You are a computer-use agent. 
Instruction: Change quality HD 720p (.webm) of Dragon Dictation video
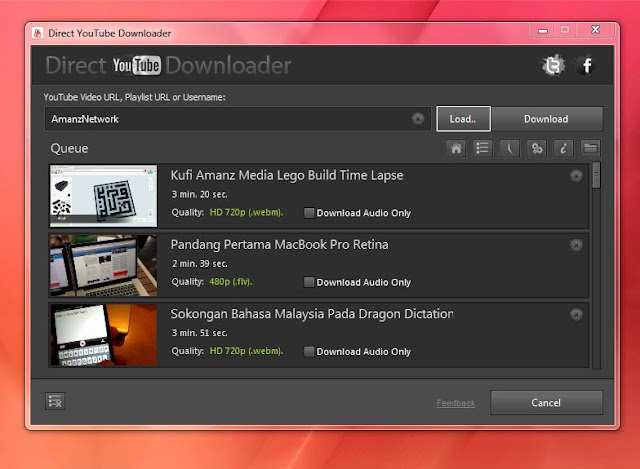tap(246, 351)
